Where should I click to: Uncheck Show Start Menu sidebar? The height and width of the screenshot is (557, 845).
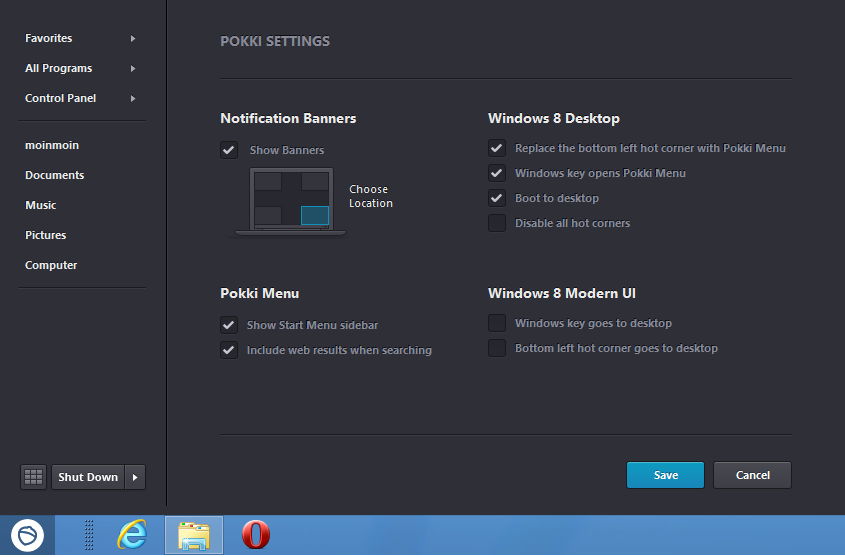pos(229,325)
